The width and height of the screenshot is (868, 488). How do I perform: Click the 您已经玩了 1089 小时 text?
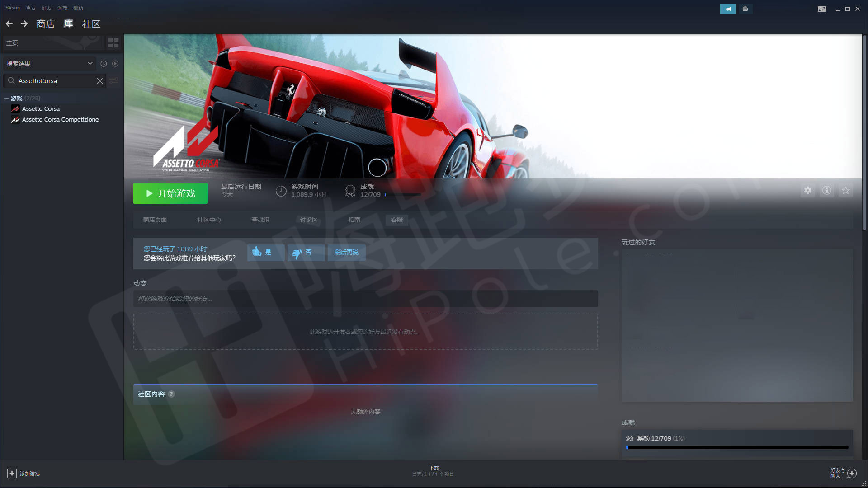coord(175,249)
